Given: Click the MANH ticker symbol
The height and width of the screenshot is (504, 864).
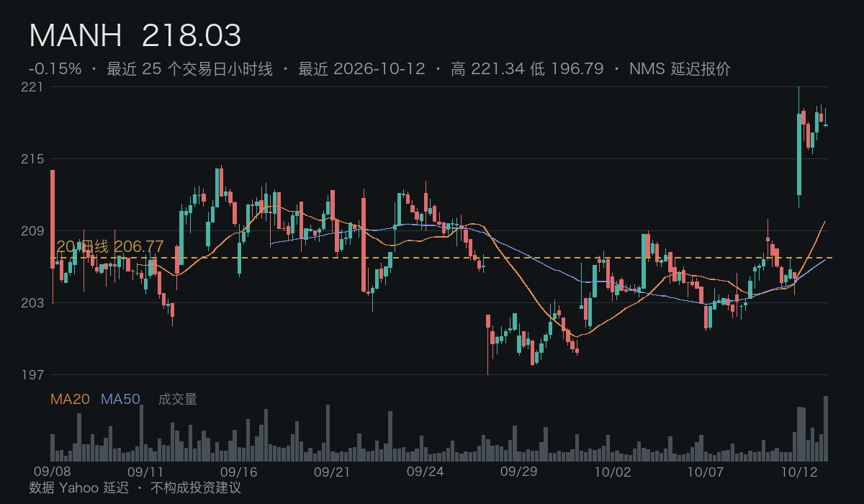Looking at the screenshot, I should pyautogui.click(x=76, y=35).
